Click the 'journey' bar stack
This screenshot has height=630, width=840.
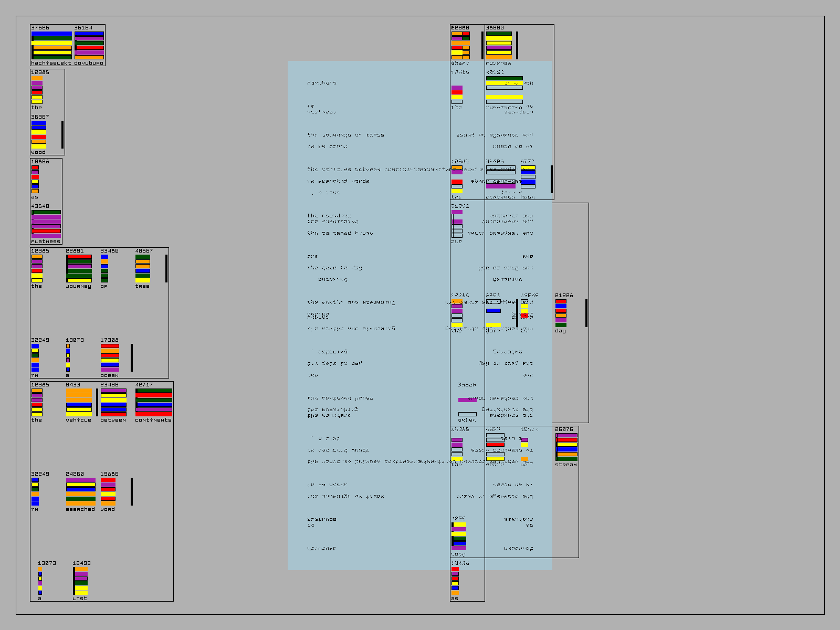[79, 269]
